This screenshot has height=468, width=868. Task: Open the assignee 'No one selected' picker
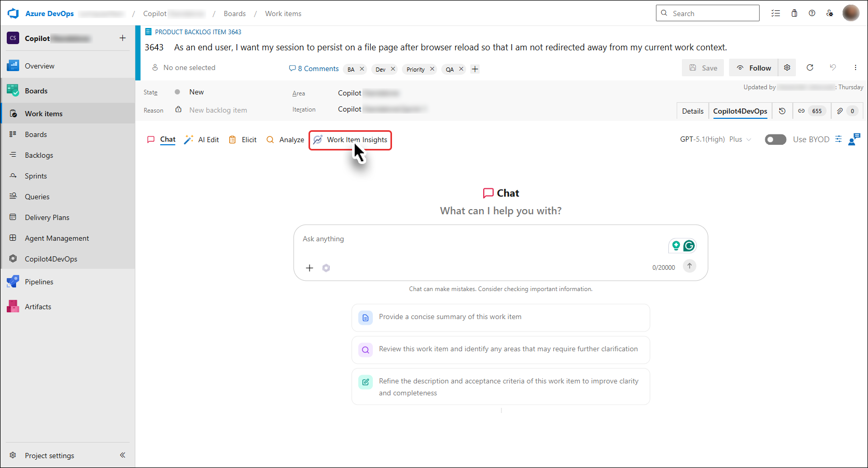point(184,68)
